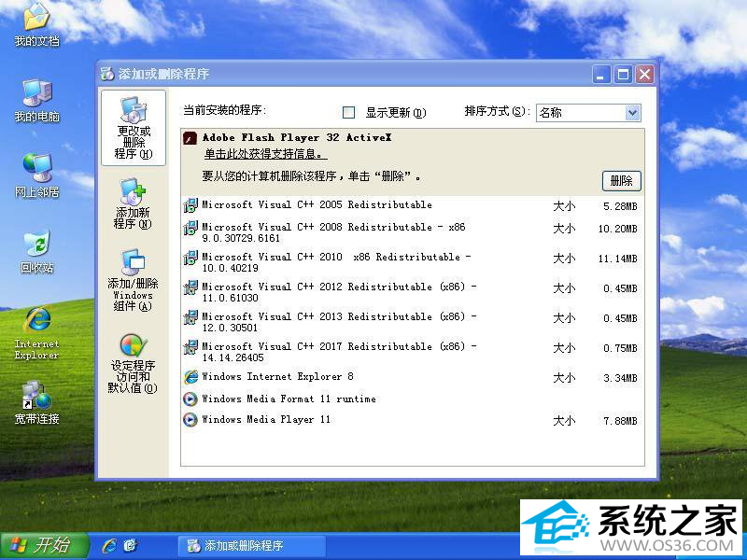Click the Windows Internet Explorer 8 icon
The height and width of the screenshot is (560, 747).
190,377
